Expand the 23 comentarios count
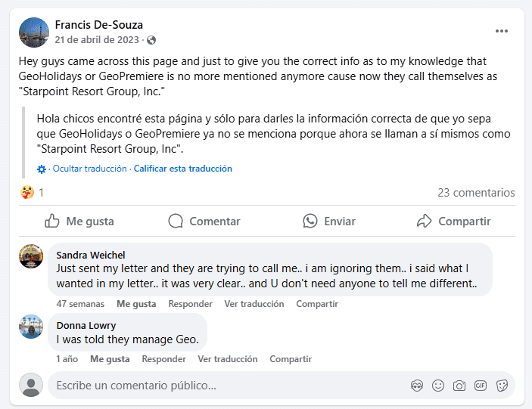Viewport: 532px width, 409px height. [476, 193]
